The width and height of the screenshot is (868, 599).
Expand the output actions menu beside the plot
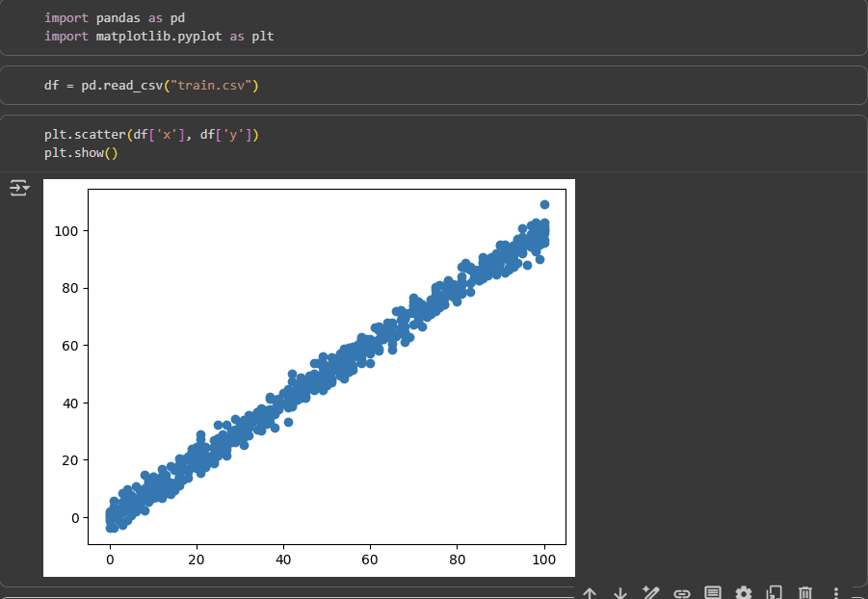click(19, 188)
